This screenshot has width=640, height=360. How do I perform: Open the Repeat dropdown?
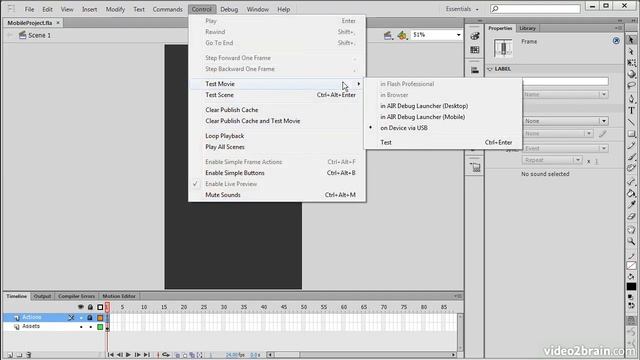click(x=578, y=160)
